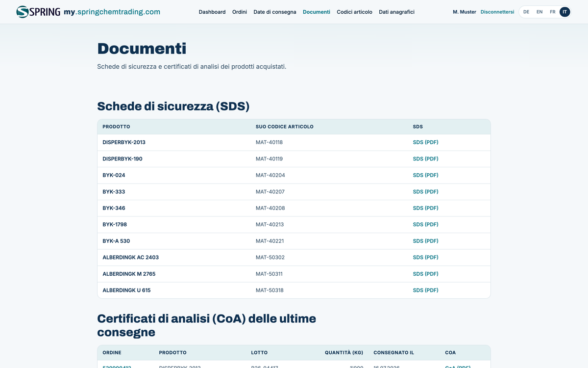
Task: Click the ORDINE column header
Action: tap(112, 353)
